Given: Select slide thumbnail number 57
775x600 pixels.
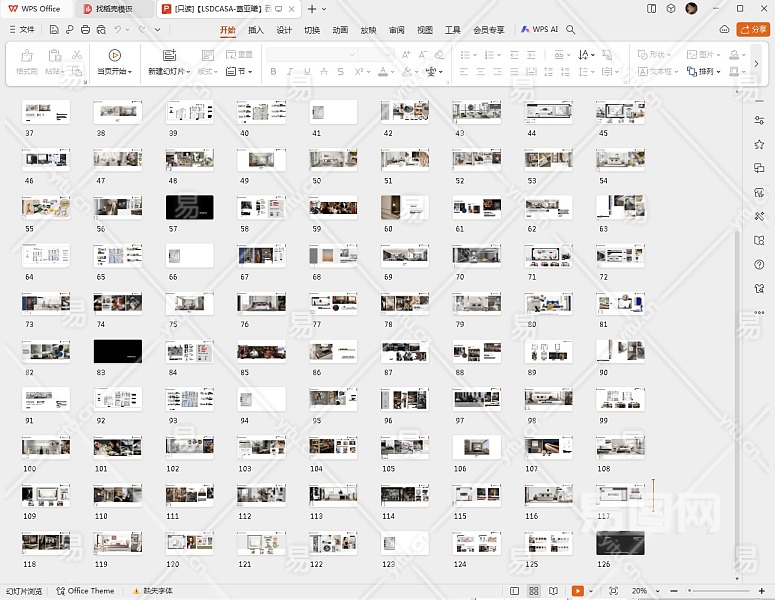Looking at the screenshot, I should coord(189,207).
